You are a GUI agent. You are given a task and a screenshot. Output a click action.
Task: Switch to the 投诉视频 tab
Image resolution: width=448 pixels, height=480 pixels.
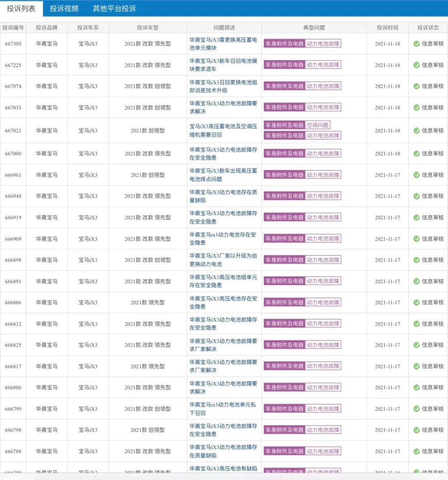(x=64, y=9)
